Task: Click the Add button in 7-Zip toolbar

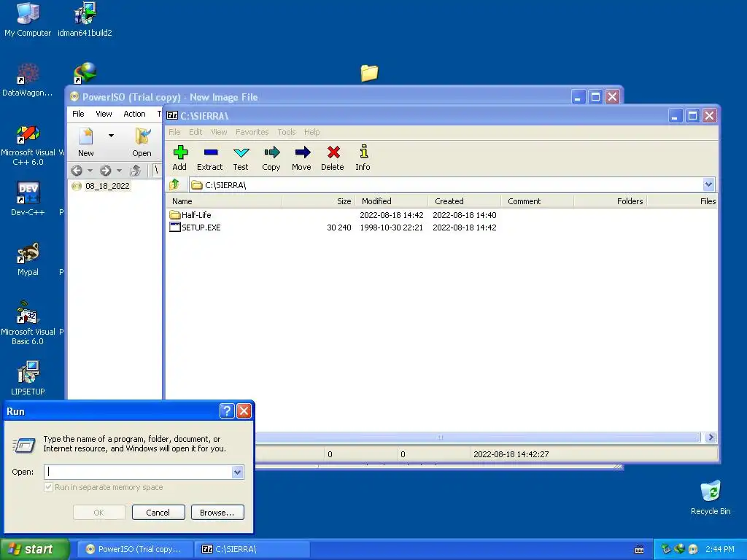Action: coord(179,157)
